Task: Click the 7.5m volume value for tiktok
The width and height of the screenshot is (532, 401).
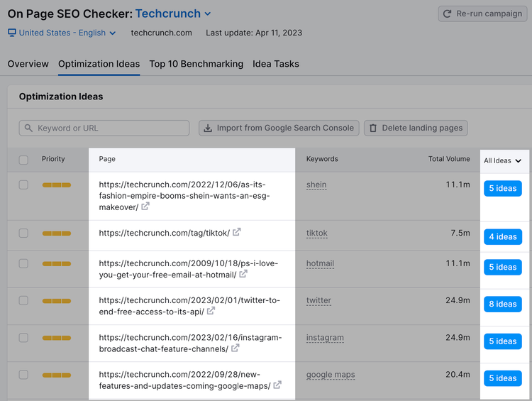Action: coord(460,233)
